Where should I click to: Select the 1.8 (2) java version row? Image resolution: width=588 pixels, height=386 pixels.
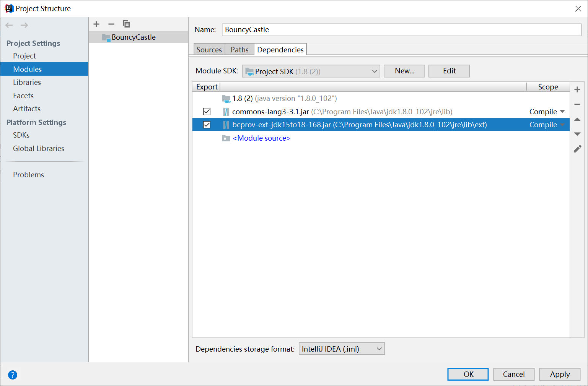point(381,99)
